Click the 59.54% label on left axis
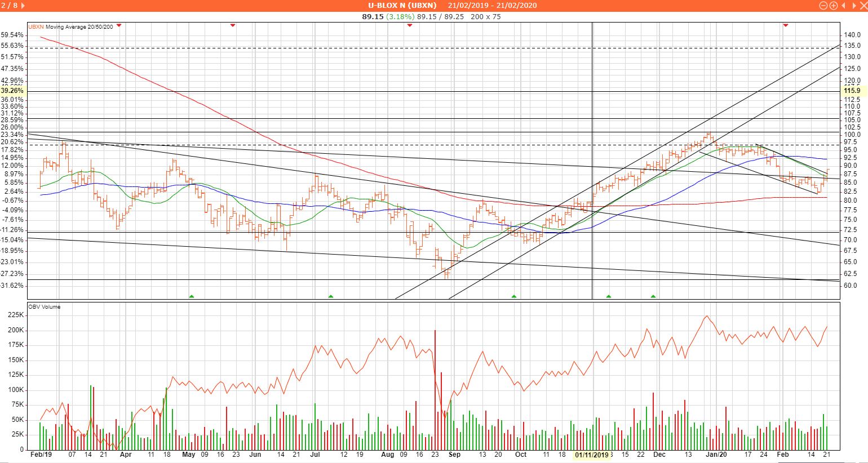This screenshot has width=868, height=463. (x=12, y=35)
